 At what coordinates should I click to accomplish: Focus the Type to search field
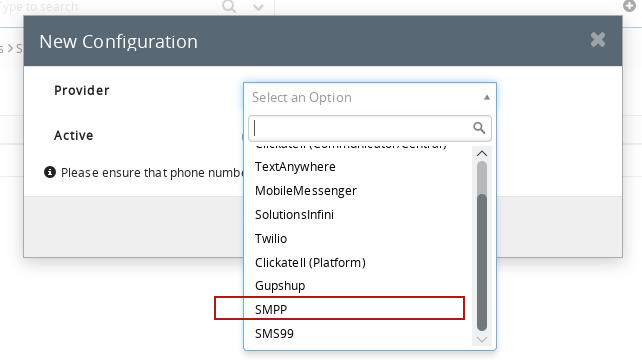point(109,7)
